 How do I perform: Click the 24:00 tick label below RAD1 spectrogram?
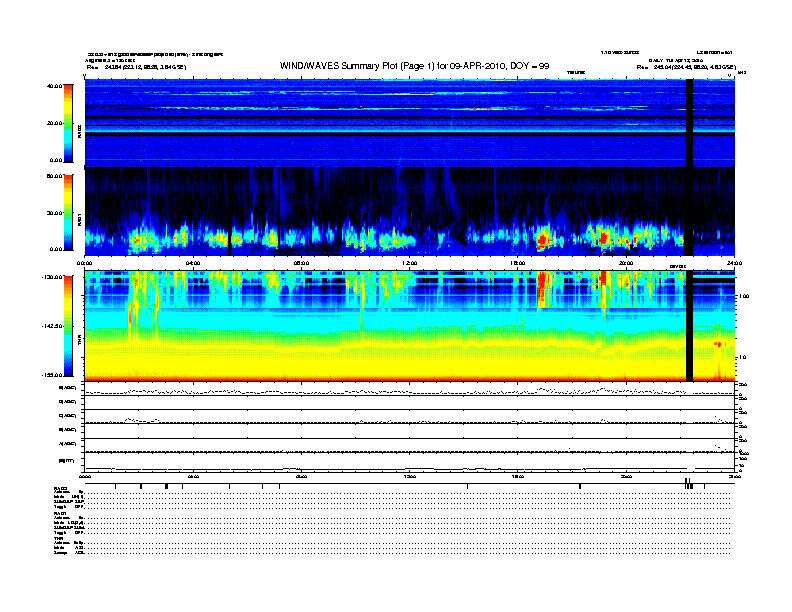pyautogui.click(x=734, y=263)
